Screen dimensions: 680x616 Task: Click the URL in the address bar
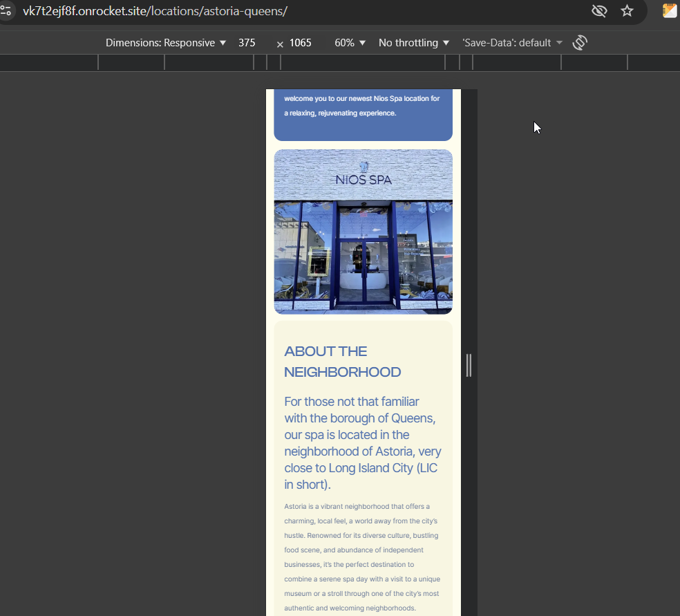click(155, 11)
